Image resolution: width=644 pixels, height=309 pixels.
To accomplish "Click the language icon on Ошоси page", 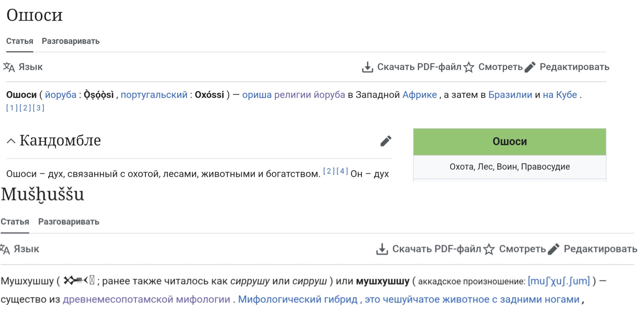I will coord(9,67).
